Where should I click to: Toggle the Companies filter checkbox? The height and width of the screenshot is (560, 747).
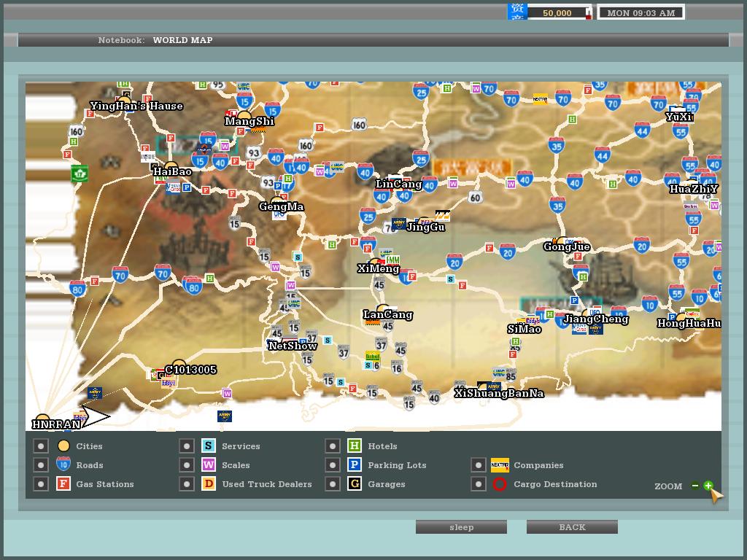479,465
